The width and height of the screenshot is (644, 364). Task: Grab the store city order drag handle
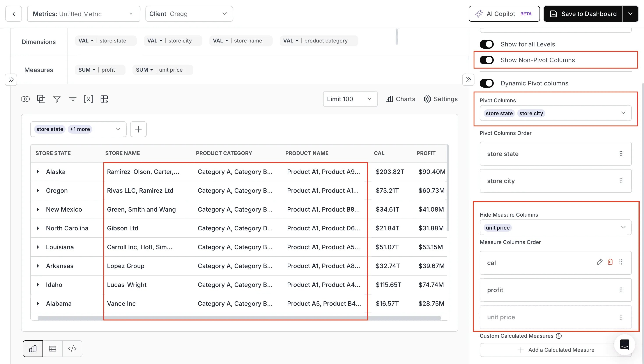coord(621,181)
